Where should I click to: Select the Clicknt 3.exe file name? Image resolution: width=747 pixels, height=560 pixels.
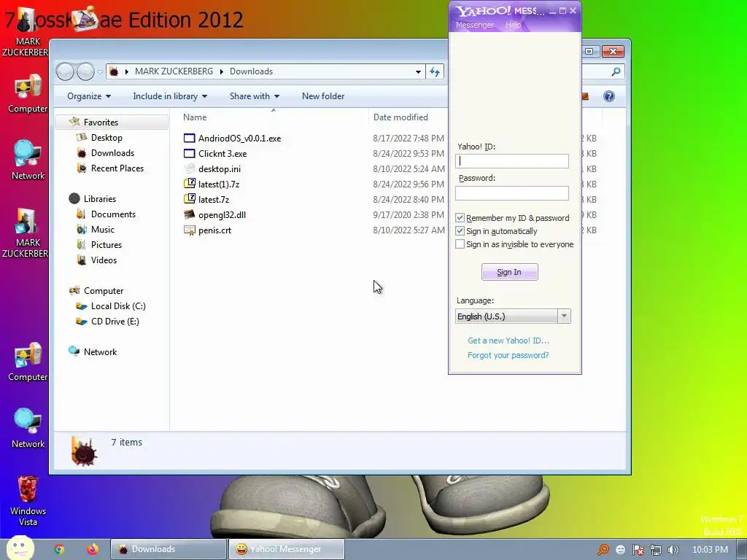[x=222, y=154]
